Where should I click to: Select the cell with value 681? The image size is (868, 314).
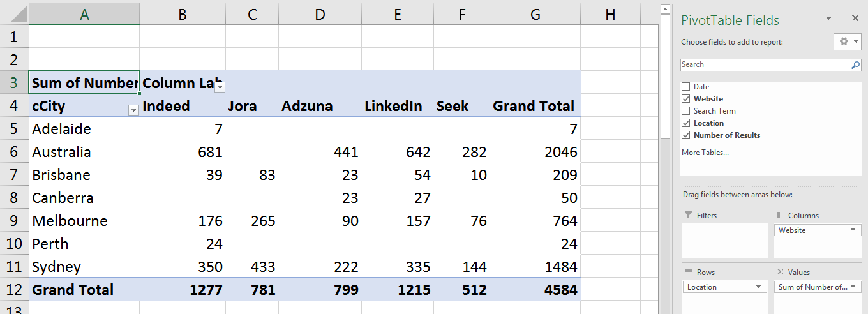(x=183, y=151)
